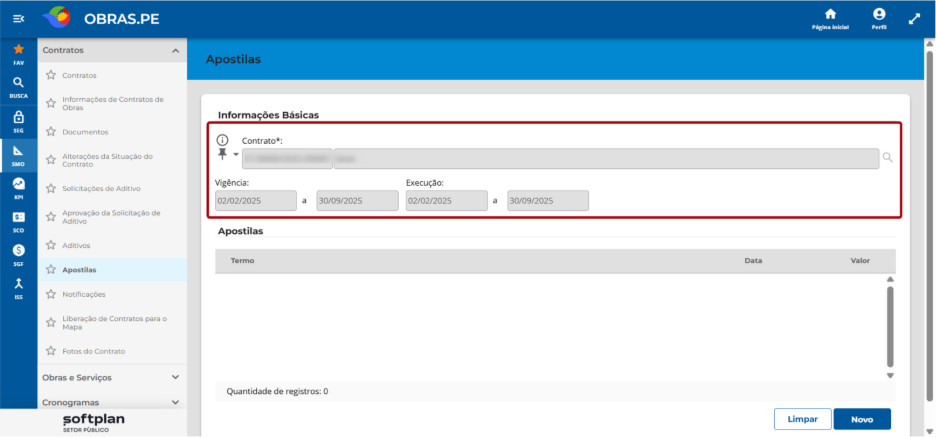Open Aditivos menu item
The height and width of the screenshot is (438, 936).
click(76, 245)
